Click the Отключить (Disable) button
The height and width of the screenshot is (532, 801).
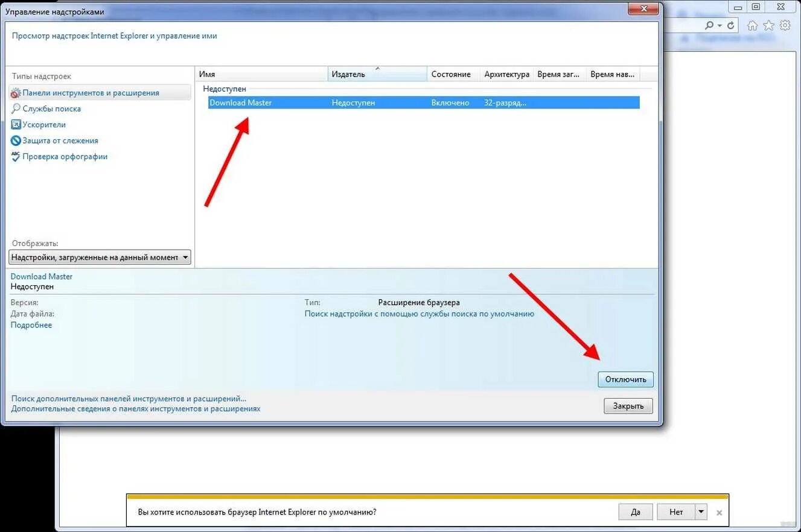(626, 379)
